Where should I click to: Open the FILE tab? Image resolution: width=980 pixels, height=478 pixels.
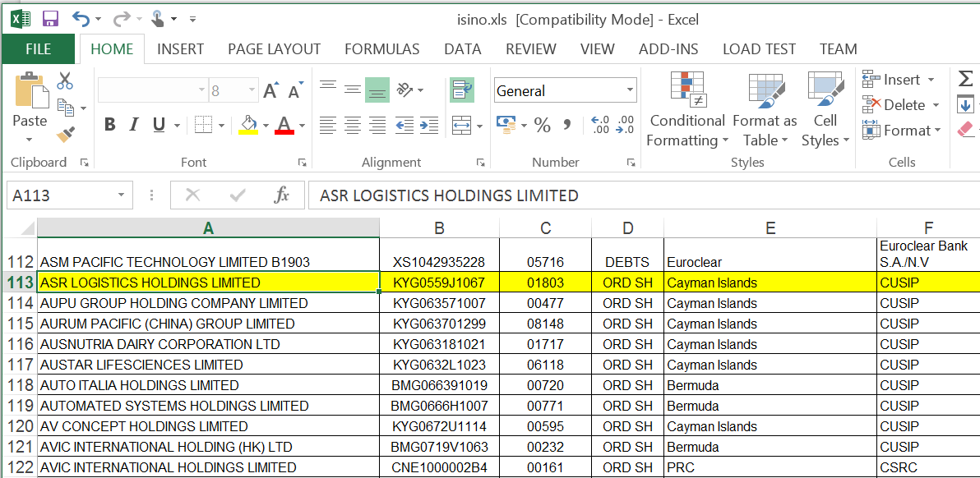(39, 49)
